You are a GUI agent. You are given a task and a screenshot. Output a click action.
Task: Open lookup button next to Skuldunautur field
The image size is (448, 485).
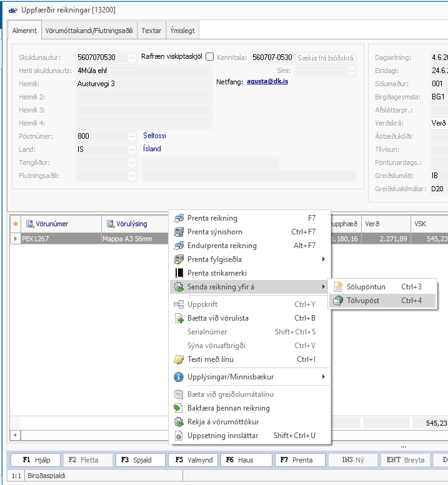pos(132,57)
